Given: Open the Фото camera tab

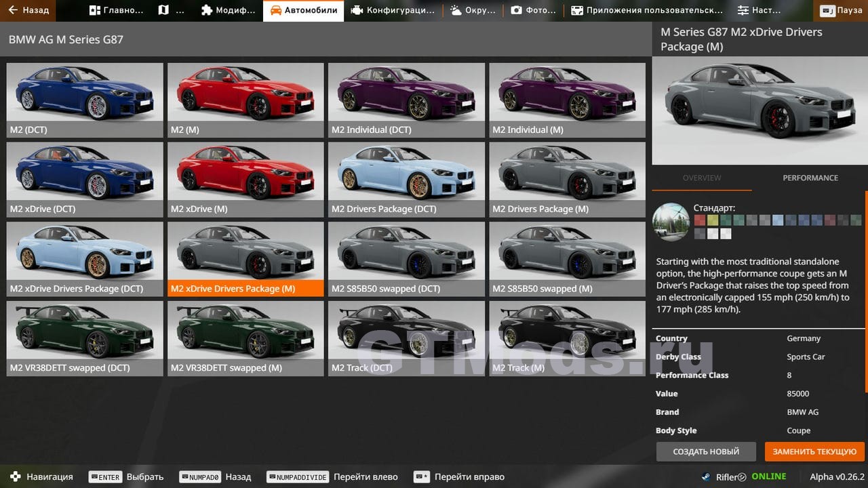Looking at the screenshot, I should (534, 10).
